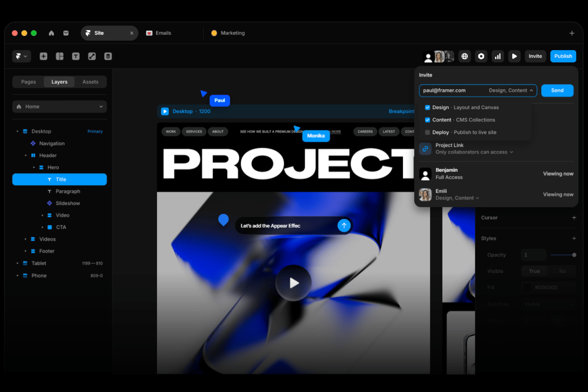Switch to the Marketing tab

pos(228,33)
